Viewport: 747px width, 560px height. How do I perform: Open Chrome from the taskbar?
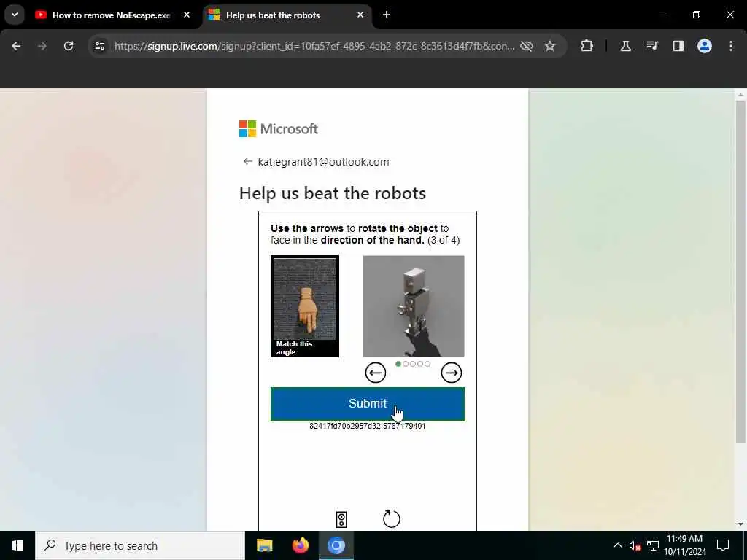336,545
